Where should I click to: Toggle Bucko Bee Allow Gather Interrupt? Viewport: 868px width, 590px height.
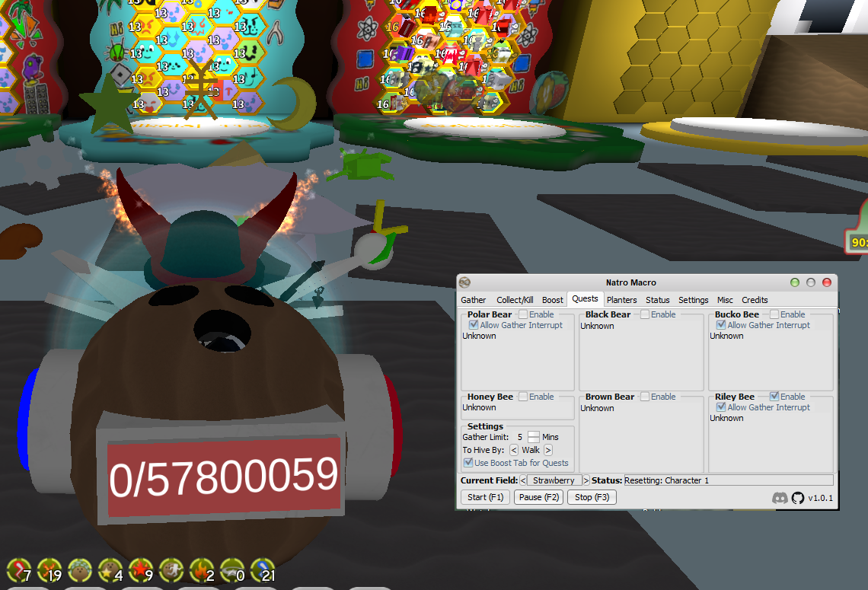[721, 325]
